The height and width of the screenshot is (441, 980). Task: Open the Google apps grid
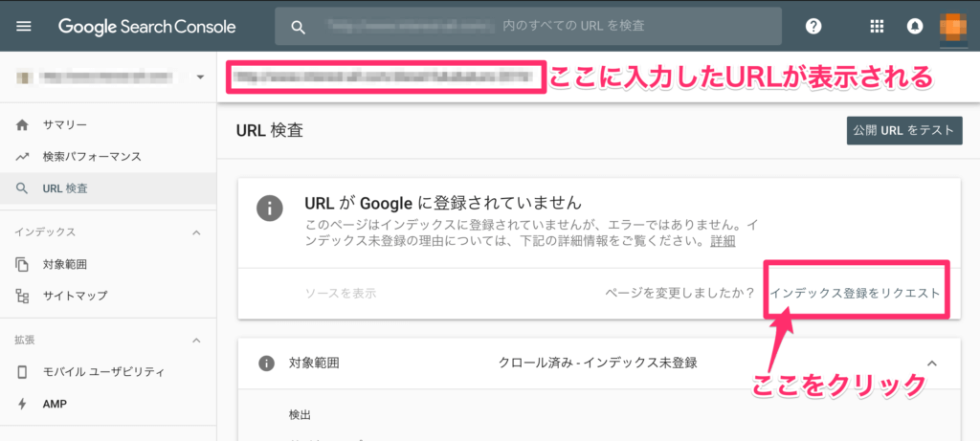877,26
